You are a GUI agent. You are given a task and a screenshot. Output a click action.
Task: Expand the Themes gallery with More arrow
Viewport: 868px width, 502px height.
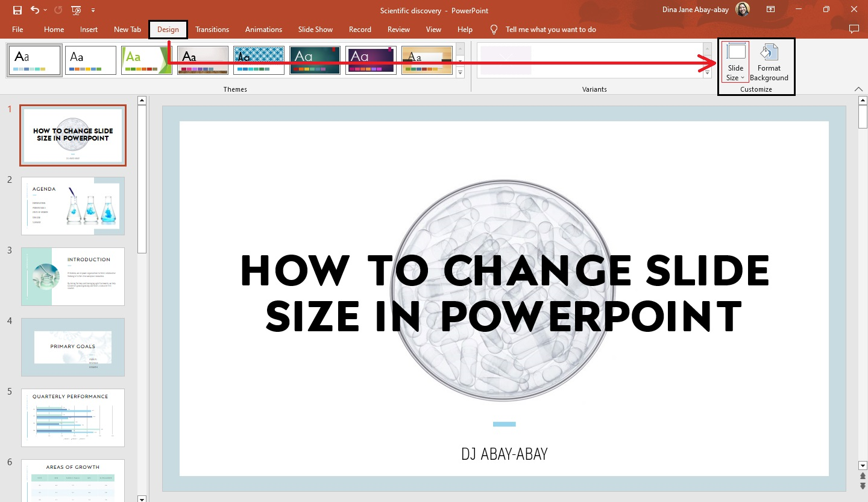(x=459, y=72)
